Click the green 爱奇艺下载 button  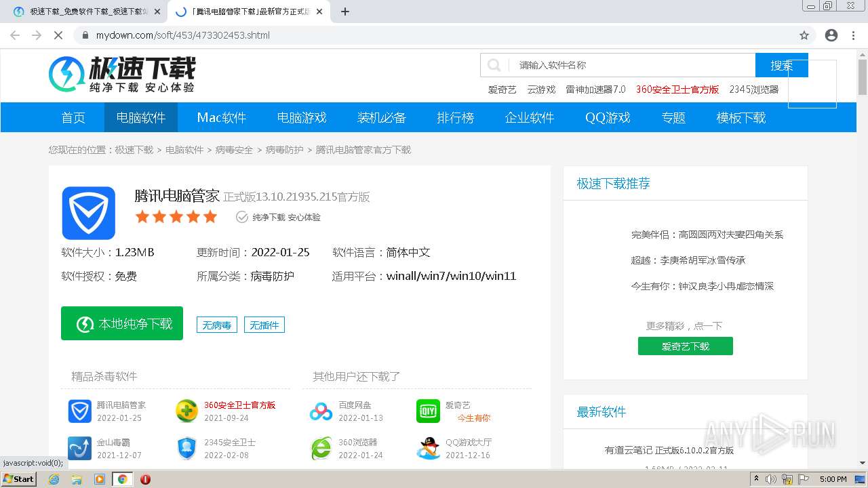(x=686, y=346)
